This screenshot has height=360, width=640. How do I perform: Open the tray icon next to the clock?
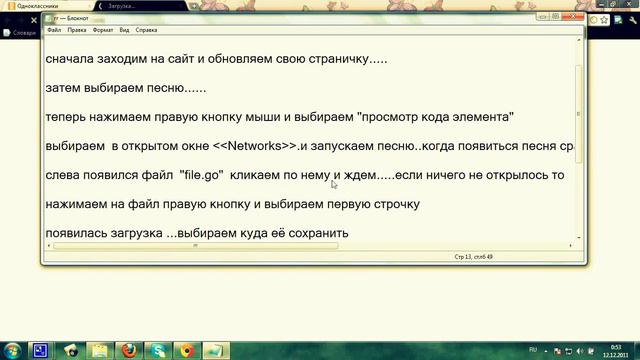click(x=591, y=351)
